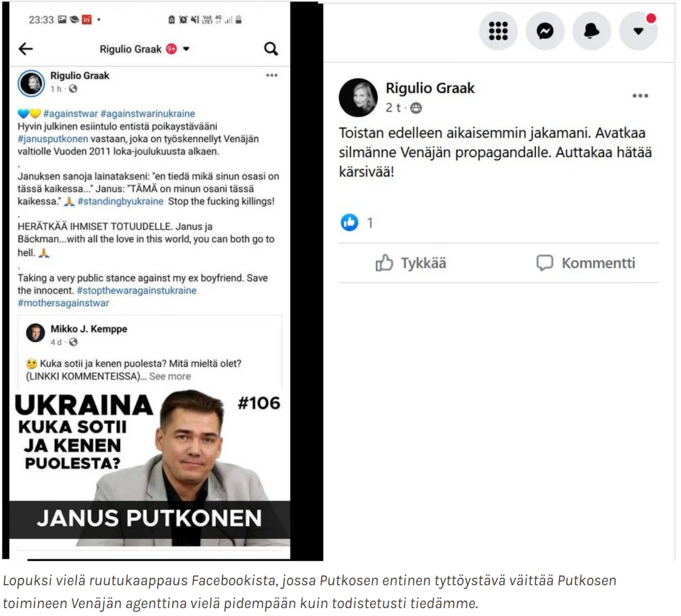Expand the Rigulio Graak header dropdown caret
681x616 pixels.
[186, 49]
